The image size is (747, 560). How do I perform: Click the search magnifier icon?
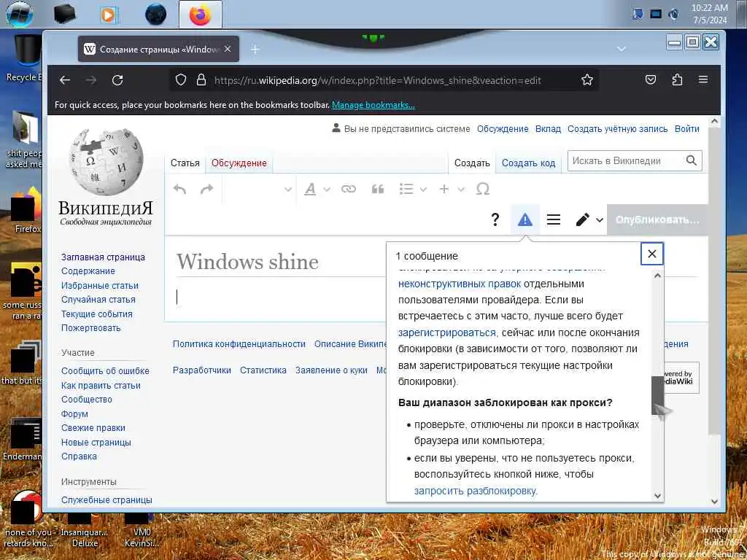tap(692, 160)
